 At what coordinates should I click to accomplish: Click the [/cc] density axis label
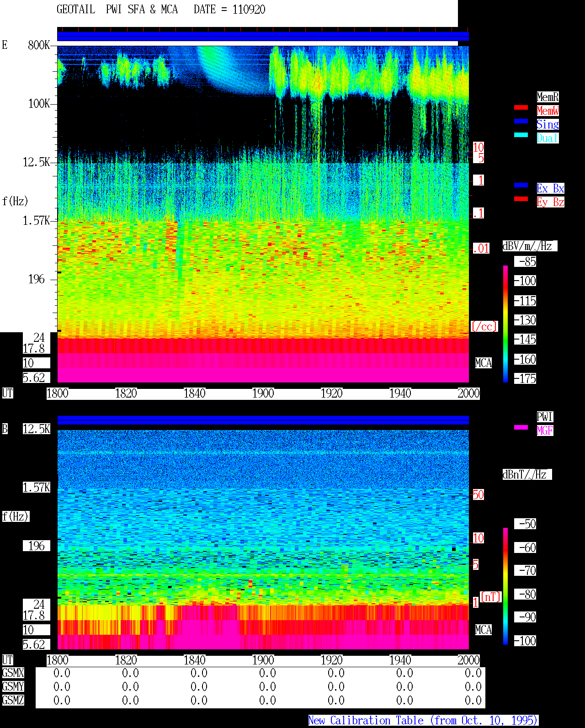click(x=484, y=326)
